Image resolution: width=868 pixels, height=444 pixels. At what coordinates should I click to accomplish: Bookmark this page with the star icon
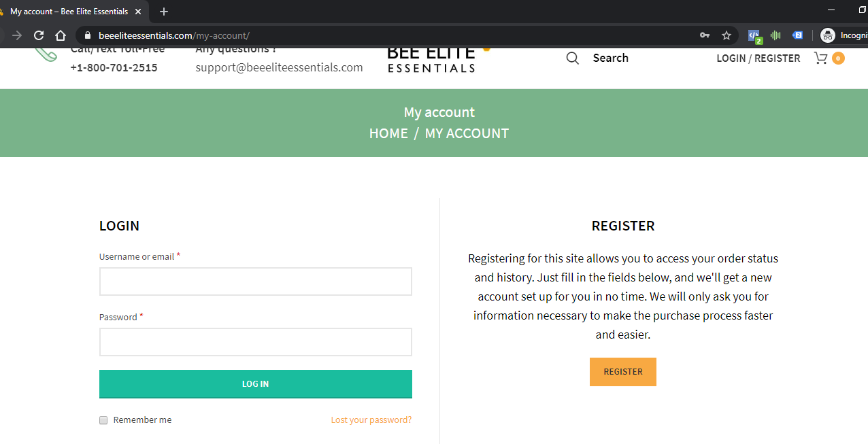[x=727, y=35]
